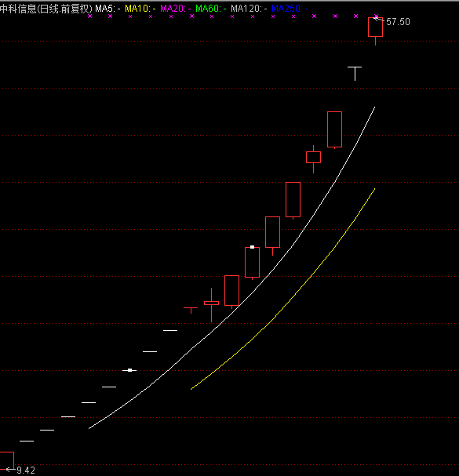Click the white square marker on flat dash candle
459x476 pixels.
[129, 370]
